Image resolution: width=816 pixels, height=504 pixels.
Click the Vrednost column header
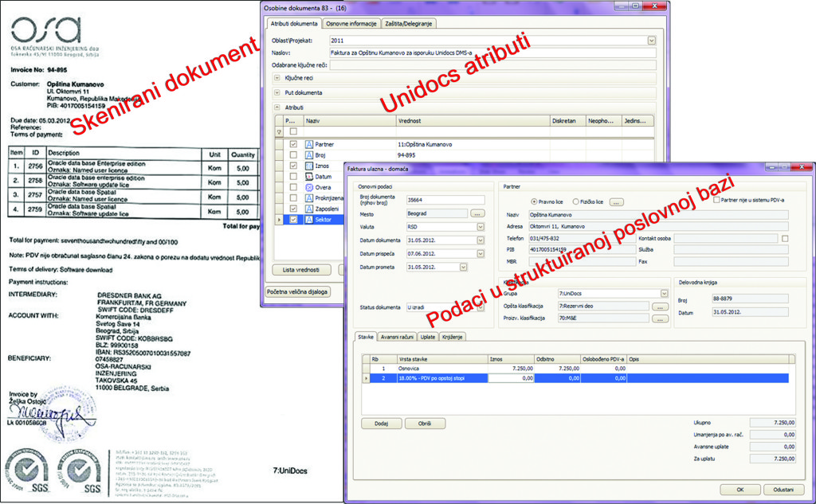[x=473, y=121]
